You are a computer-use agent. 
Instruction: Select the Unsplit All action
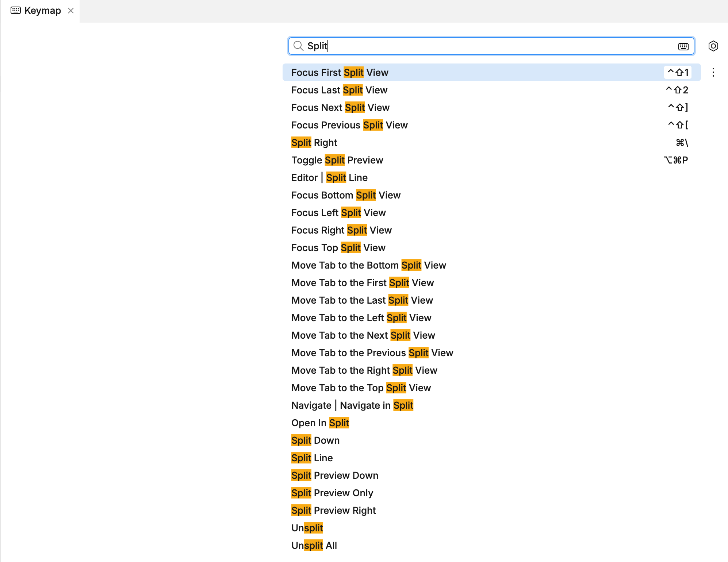coord(491,545)
